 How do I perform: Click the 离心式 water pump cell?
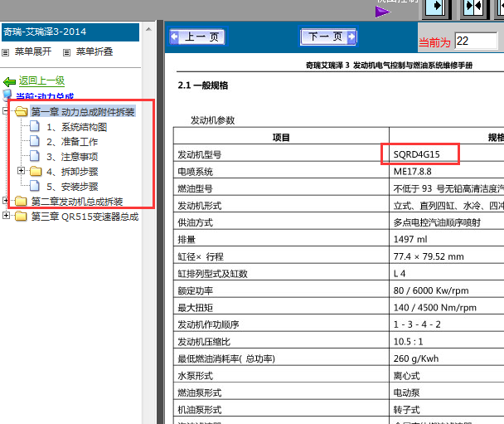[407, 375]
